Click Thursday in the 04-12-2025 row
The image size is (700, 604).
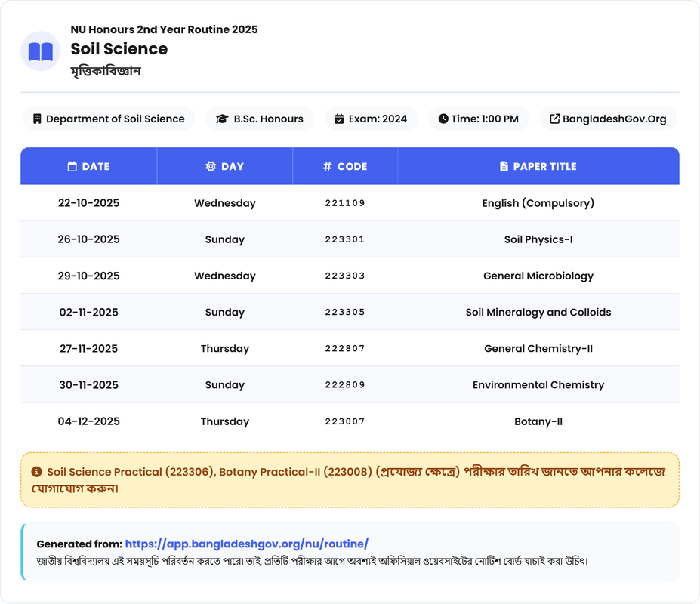pyautogui.click(x=225, y=421)
